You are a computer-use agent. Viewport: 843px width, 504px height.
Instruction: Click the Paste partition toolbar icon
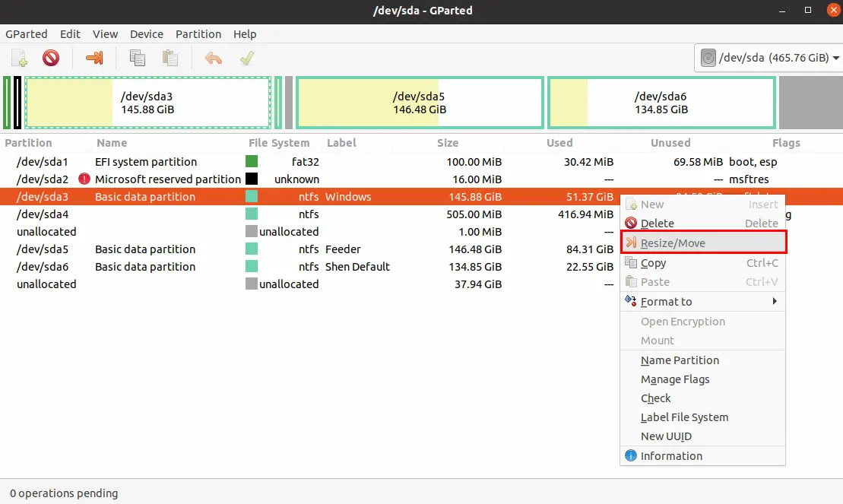(x=170, y=58)
